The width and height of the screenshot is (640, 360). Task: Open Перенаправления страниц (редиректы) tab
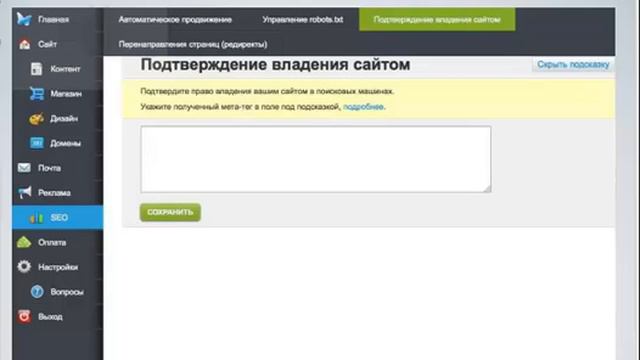pos(193,44)
